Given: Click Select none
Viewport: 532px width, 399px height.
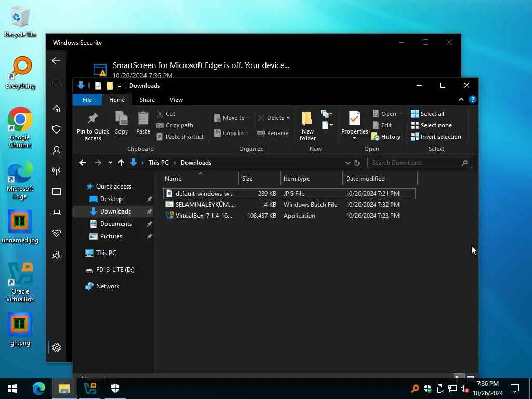Looking at the screenshot, I should [x=432, y=125].
